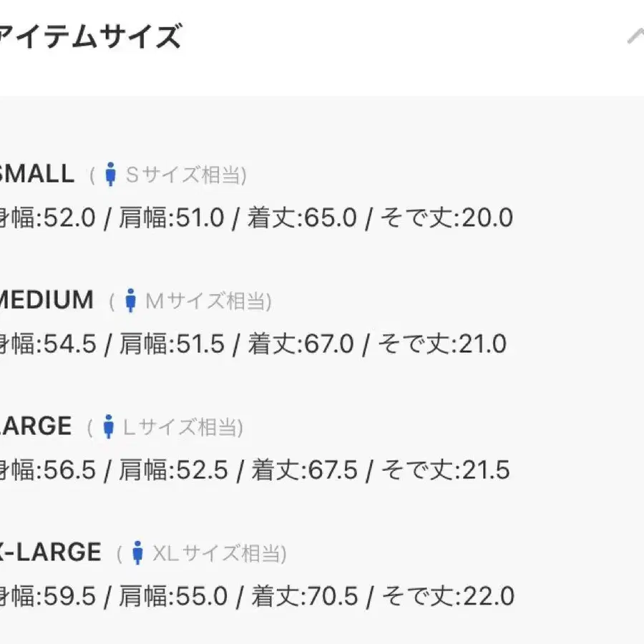644x644 pixels.
Task: Click X-LARGE measurements row with 着丈:70.5
Action: pos(257,596)
